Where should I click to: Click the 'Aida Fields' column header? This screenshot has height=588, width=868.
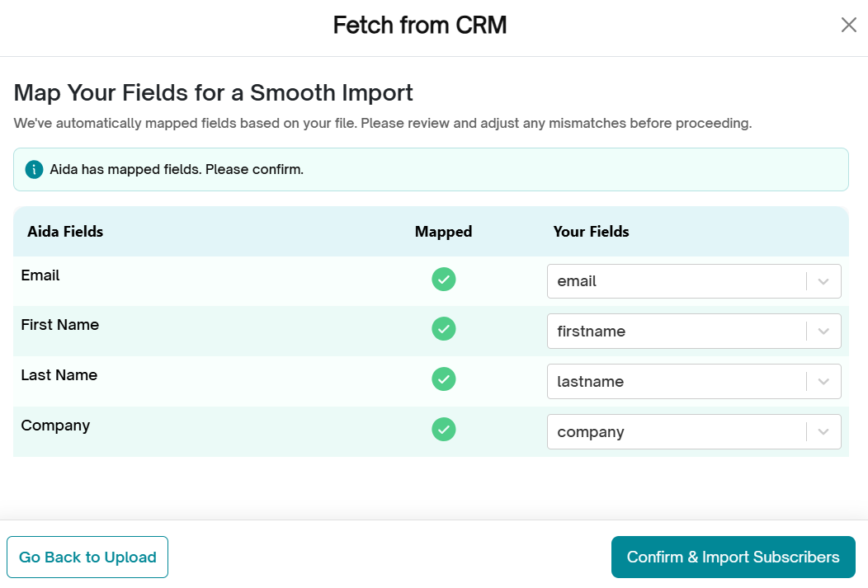click(x=65, y=232)
